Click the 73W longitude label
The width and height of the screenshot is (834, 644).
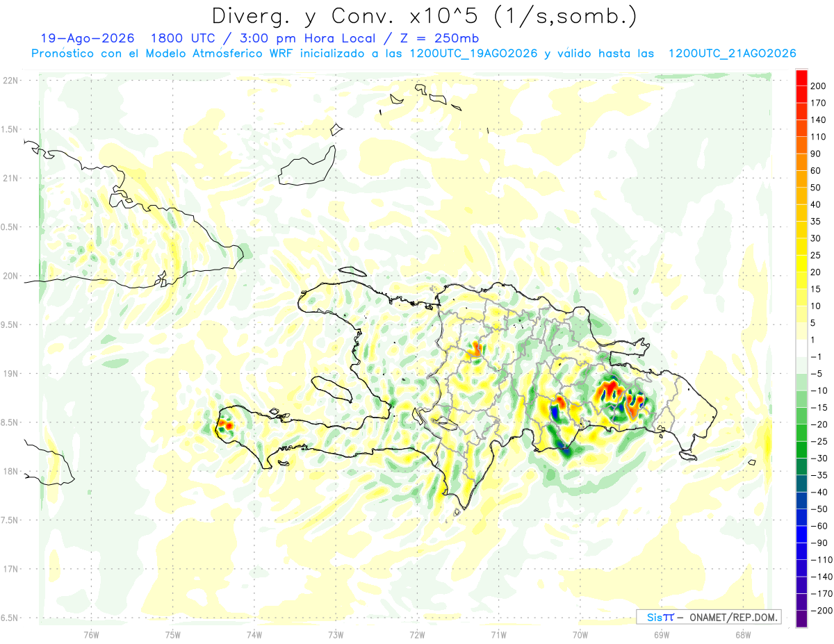336,634
